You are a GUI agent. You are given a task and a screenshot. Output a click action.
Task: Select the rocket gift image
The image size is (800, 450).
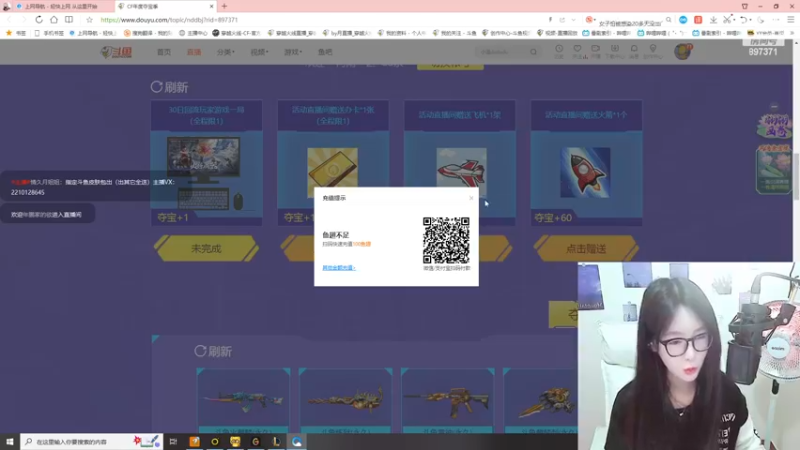click(585, 172)
